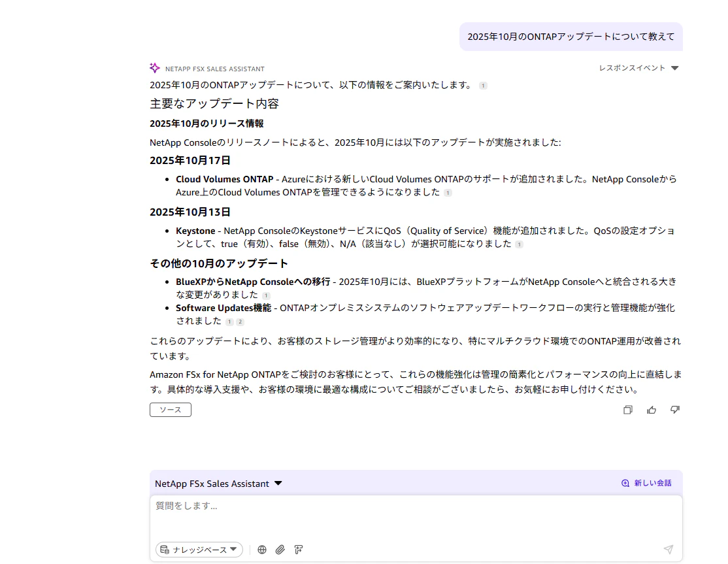Click the 2025年10月17日 heading

[190, 161]
